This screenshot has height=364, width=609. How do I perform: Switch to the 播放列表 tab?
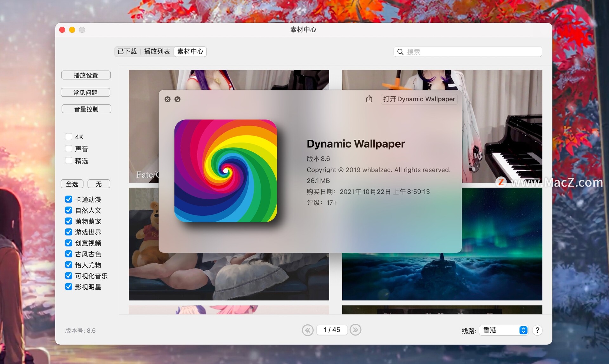tap(157, 51)
